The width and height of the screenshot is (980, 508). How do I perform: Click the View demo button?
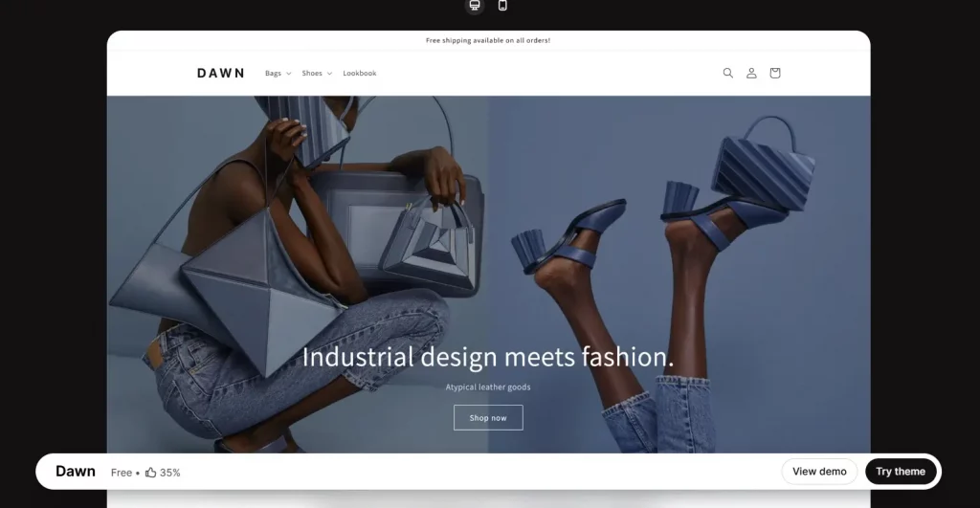click(819, 472)
